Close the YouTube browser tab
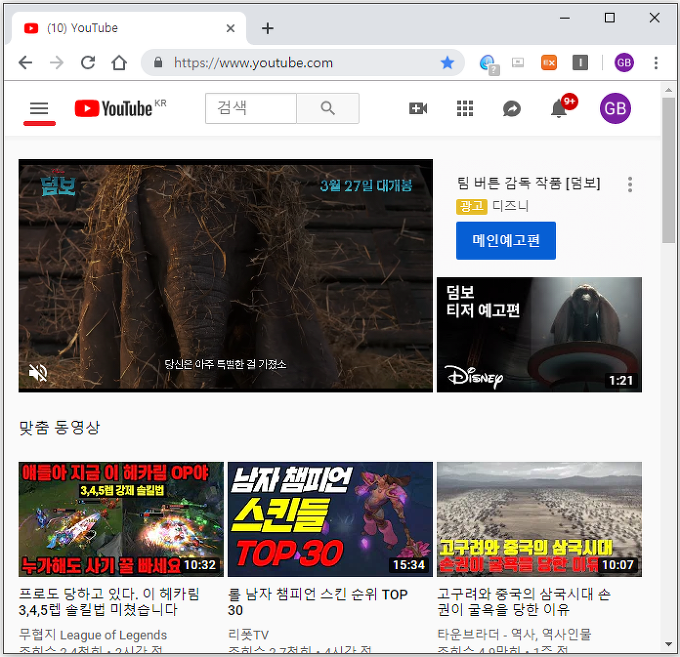The height and width of the screenshot is (657, 680). coord(230,28)
